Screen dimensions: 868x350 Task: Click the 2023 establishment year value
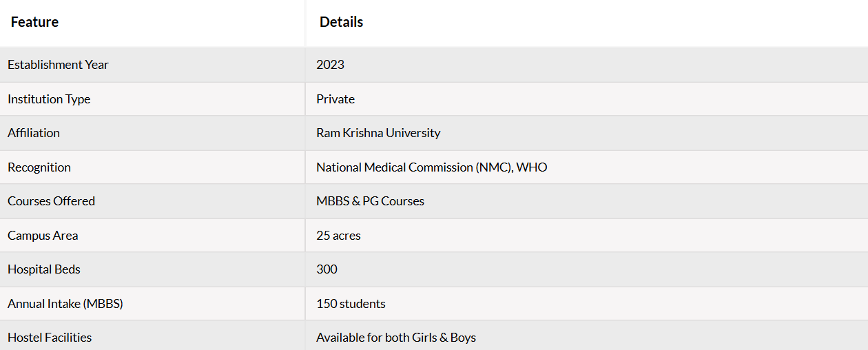pos(330,65)
